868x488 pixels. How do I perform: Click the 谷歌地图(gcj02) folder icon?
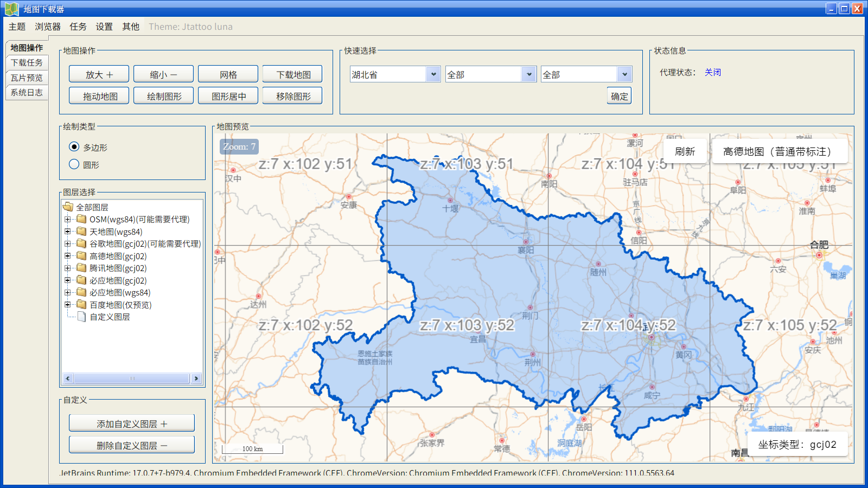pyautogui.click(x=82, y=243)
